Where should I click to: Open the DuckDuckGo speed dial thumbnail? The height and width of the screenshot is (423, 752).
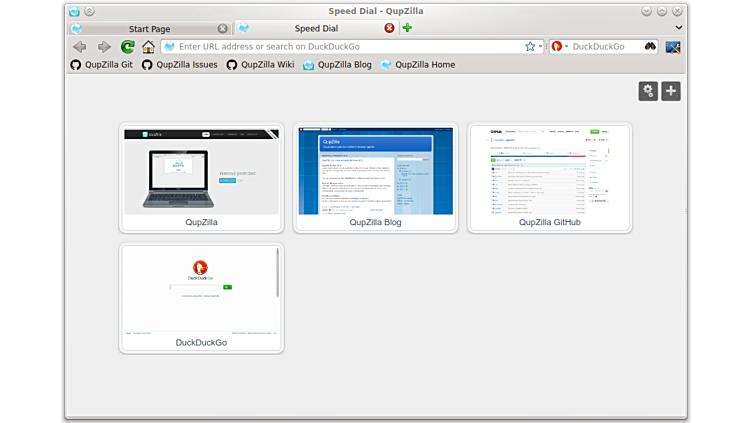point(200,291)
